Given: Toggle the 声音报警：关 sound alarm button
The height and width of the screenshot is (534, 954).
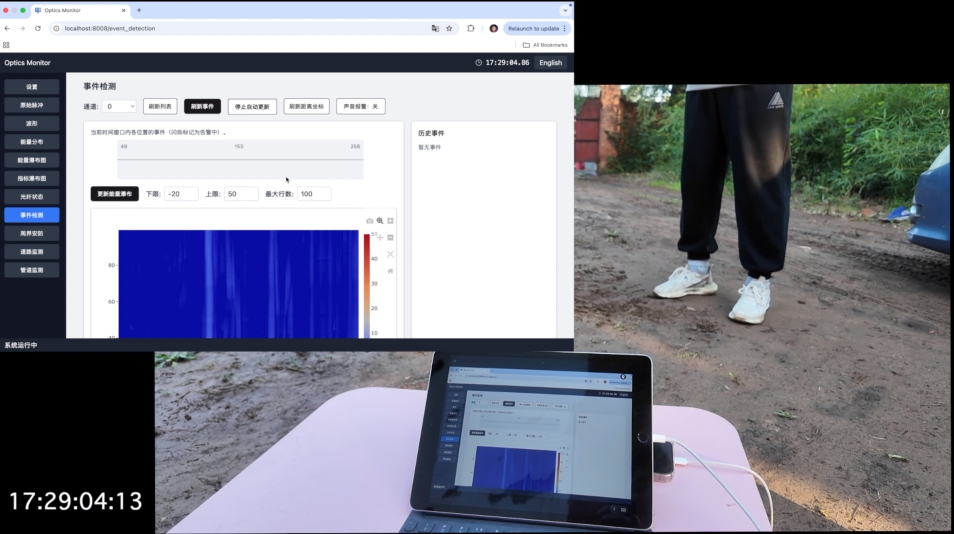Looking at the screenshot, I should (360, 106).
